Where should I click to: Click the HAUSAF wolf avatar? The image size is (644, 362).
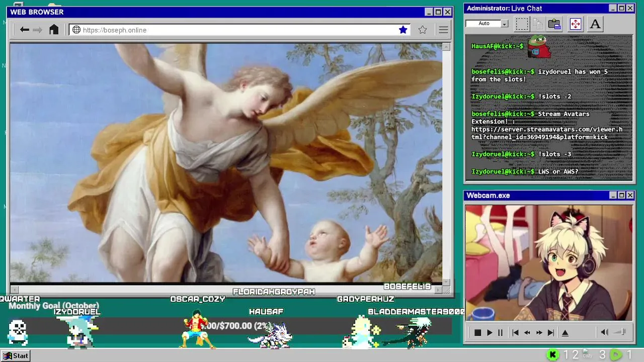[x=270, y=335]
